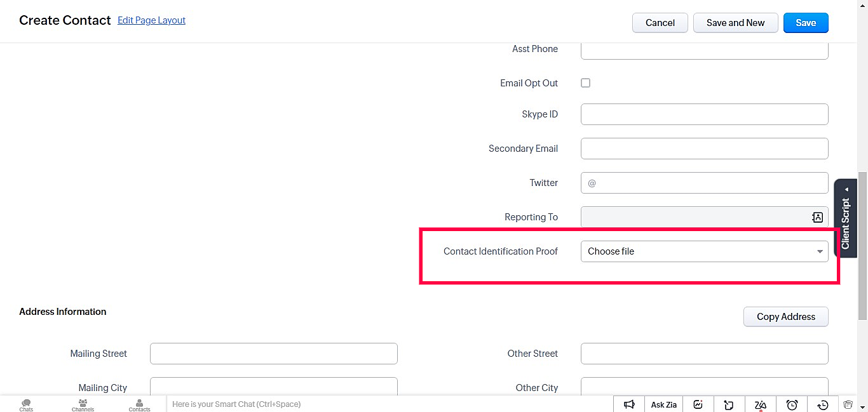This screenshot has height=412, width=868.
Task: Open Channels in the bottom bar
Action: tap(83, 404)
